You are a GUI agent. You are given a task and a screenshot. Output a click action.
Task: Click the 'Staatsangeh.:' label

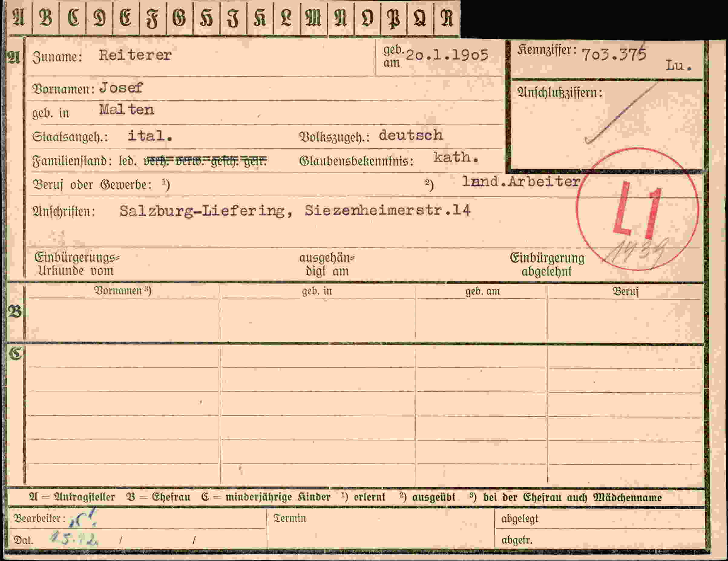70,137
